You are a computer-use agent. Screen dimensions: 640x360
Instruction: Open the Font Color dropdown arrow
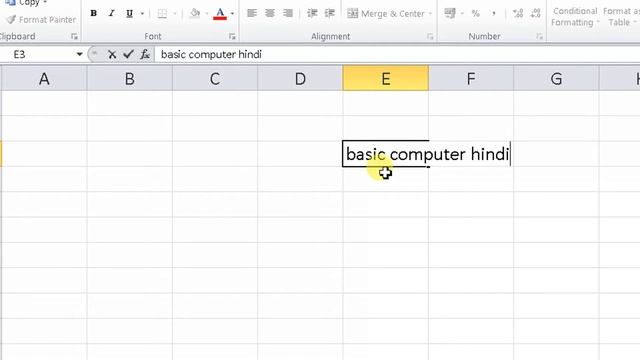click(232, 13)
